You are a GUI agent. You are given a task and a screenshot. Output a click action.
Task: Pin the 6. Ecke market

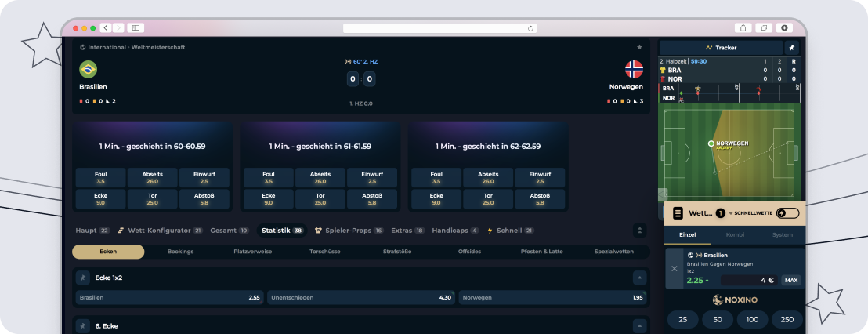(82, 326)
